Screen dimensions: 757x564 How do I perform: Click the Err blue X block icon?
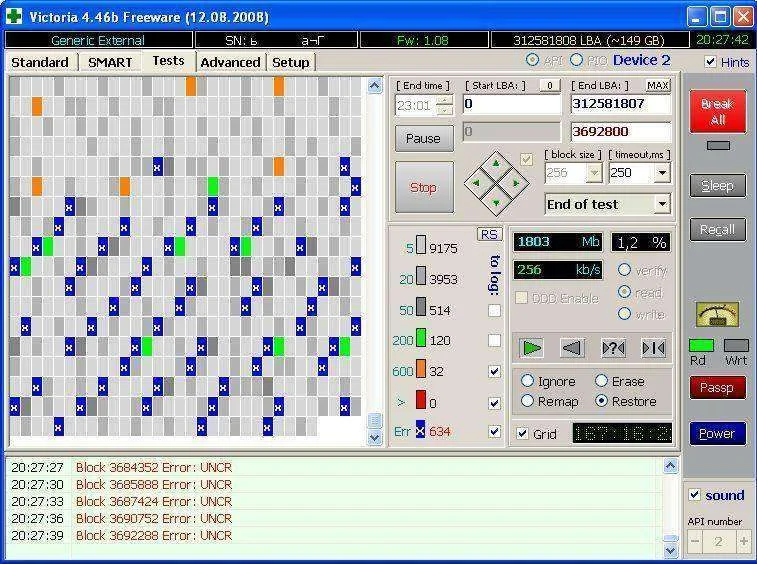click(x=421, y=430)
